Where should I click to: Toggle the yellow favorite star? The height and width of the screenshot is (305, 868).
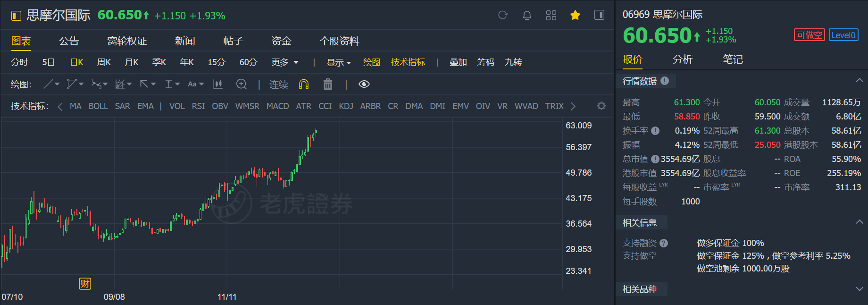pyautogui.click(x=575, y=15)
